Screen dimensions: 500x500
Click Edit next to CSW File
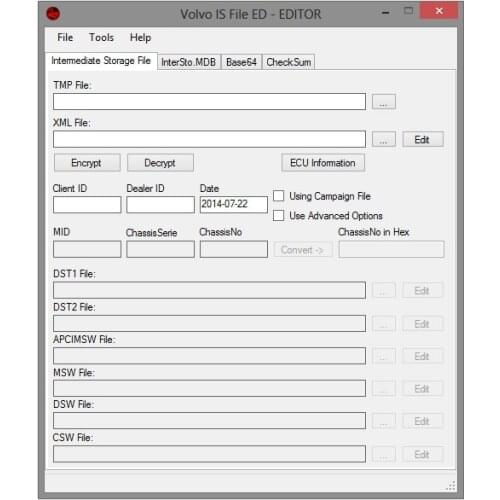423,454
